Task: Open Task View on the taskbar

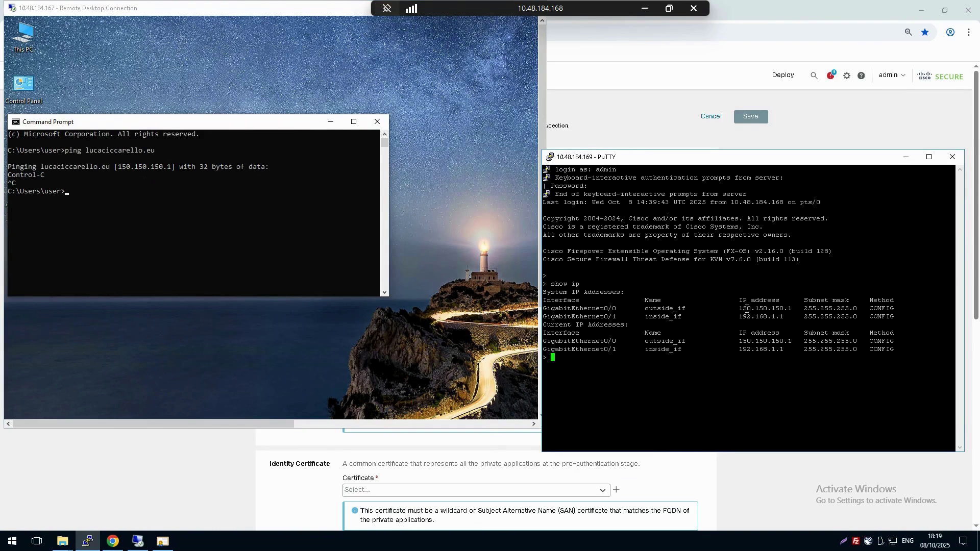Action: (37, 541)
